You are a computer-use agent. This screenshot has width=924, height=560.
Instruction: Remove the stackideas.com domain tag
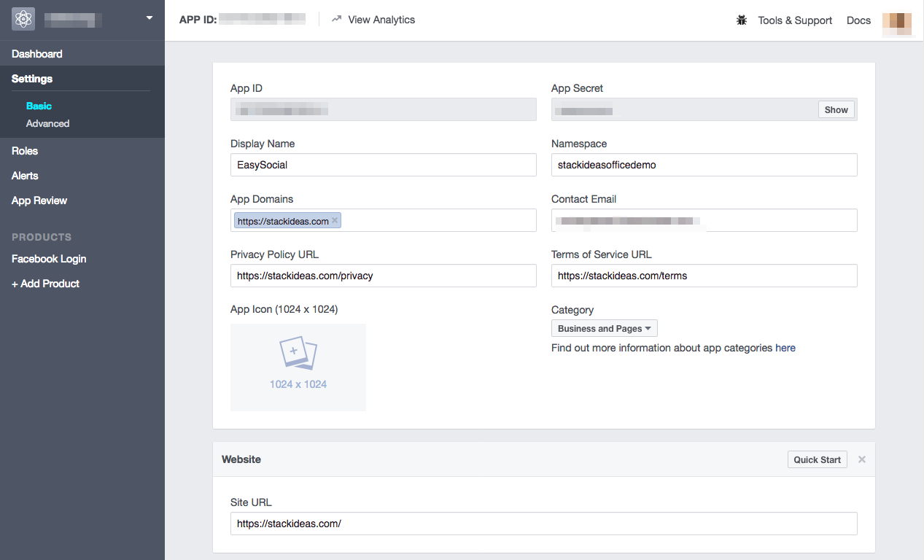pos(335,220)
